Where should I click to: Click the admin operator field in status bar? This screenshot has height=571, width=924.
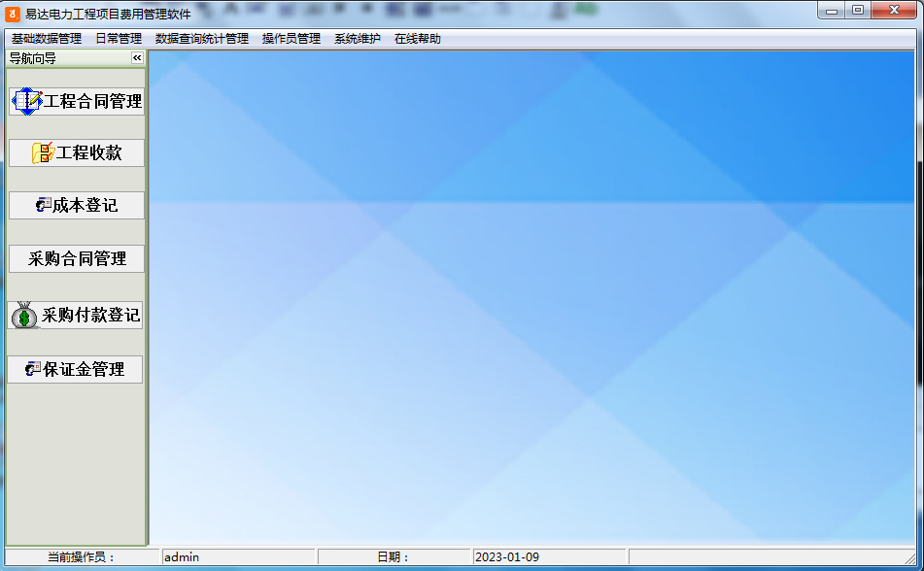238,556
